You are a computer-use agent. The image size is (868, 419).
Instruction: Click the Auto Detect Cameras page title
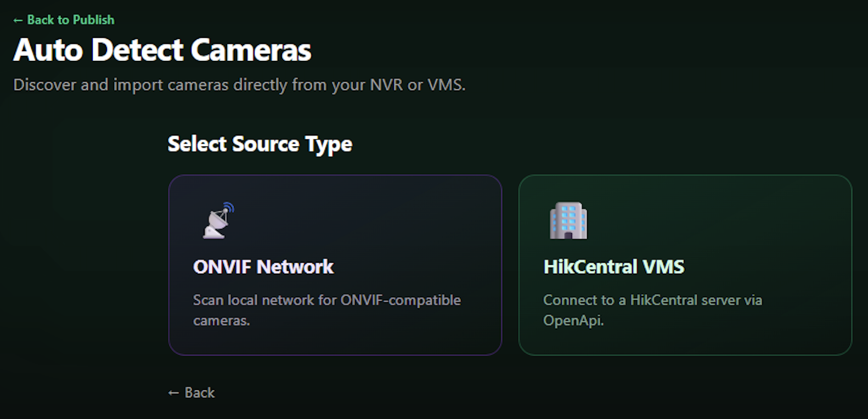162,50
